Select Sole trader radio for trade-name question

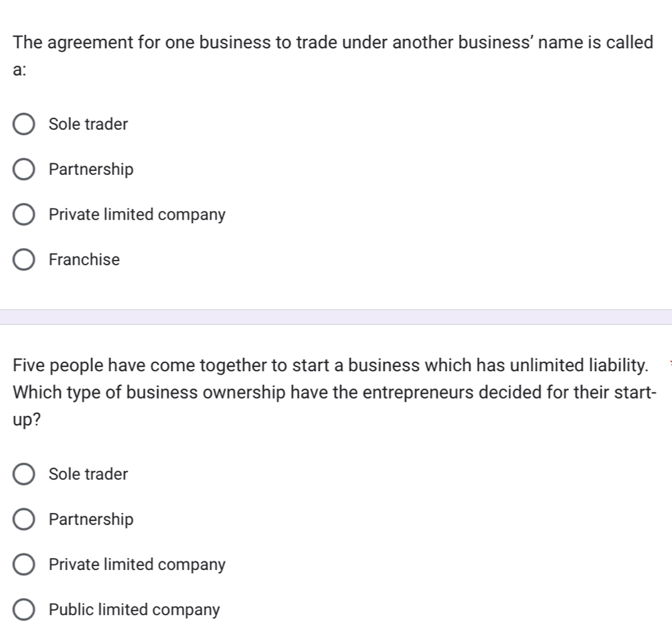coord(24,125)
